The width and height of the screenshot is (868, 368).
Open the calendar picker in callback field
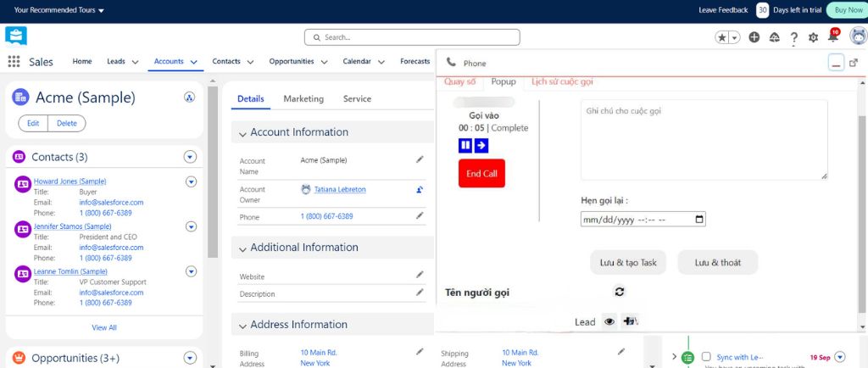pyautogui.click(x=699, y=220)
